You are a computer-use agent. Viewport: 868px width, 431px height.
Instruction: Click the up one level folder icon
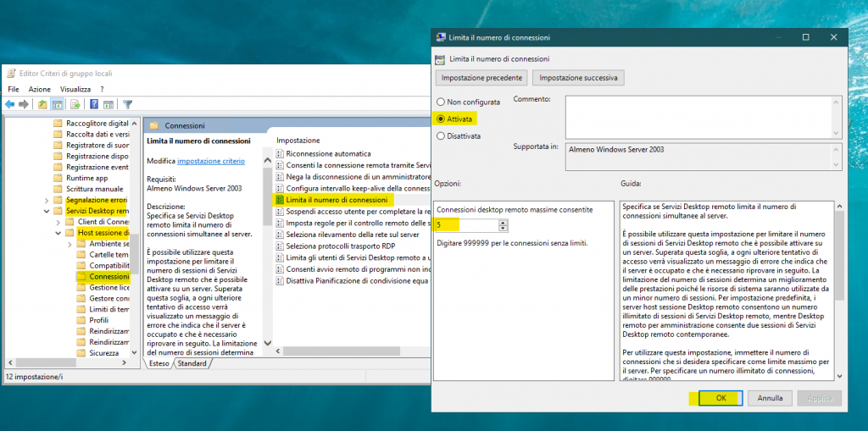42,104
